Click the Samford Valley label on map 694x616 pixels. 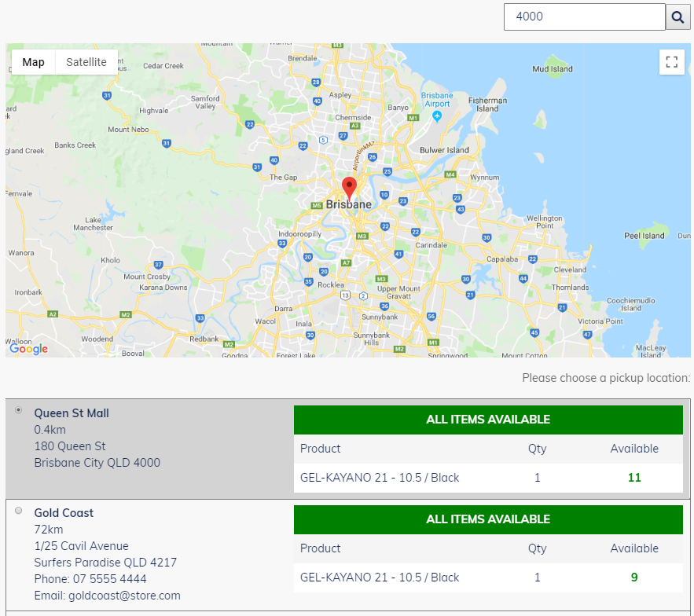(x=205, y=102)
